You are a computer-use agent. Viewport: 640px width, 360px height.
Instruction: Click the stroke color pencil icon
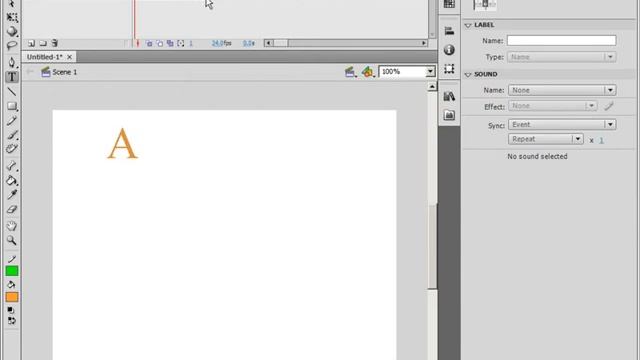tap(12, 259)
